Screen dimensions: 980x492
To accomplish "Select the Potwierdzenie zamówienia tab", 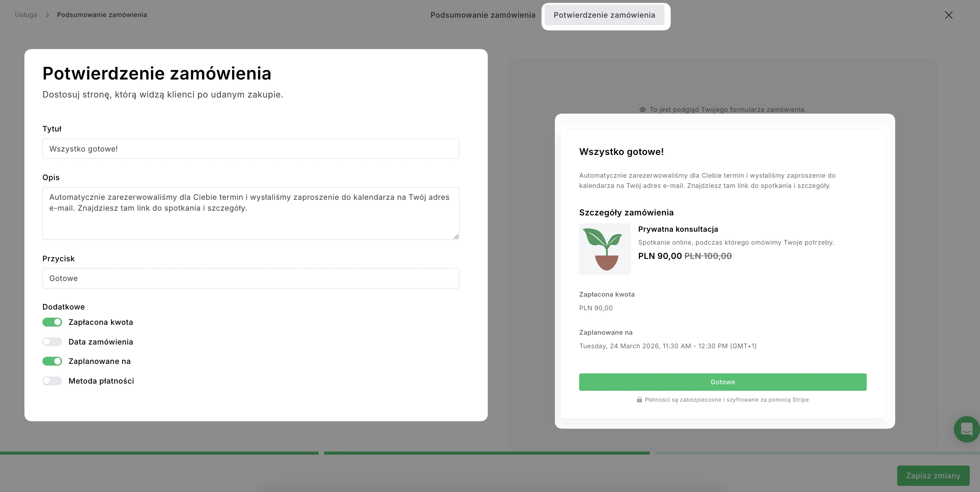I will (604, 15).
